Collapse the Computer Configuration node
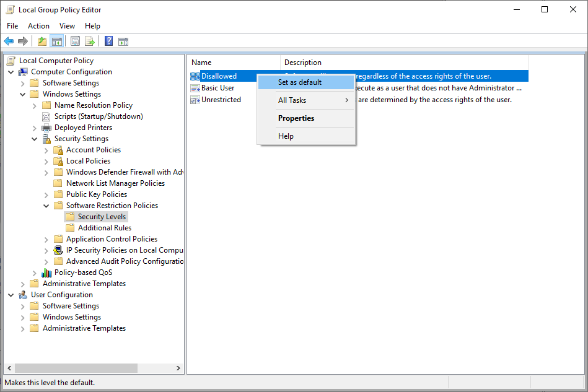The image size is (588, 392). click(x=11, y=72)
